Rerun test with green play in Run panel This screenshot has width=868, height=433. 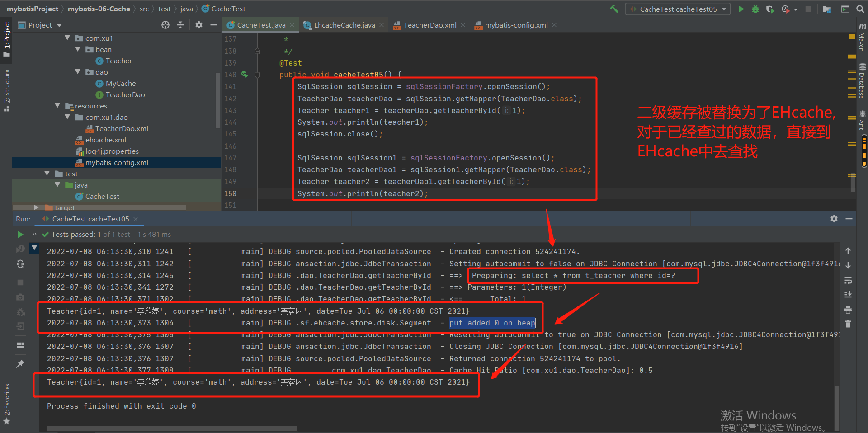tap(20, 235)
